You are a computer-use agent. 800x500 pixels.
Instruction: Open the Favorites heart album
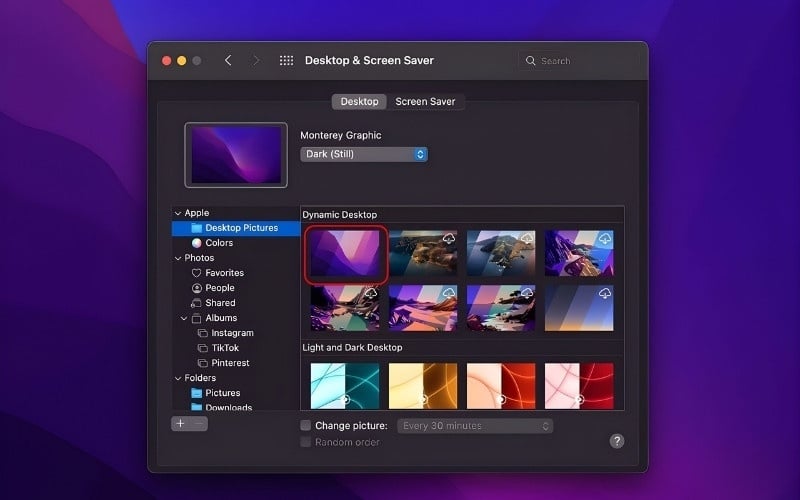224,273
